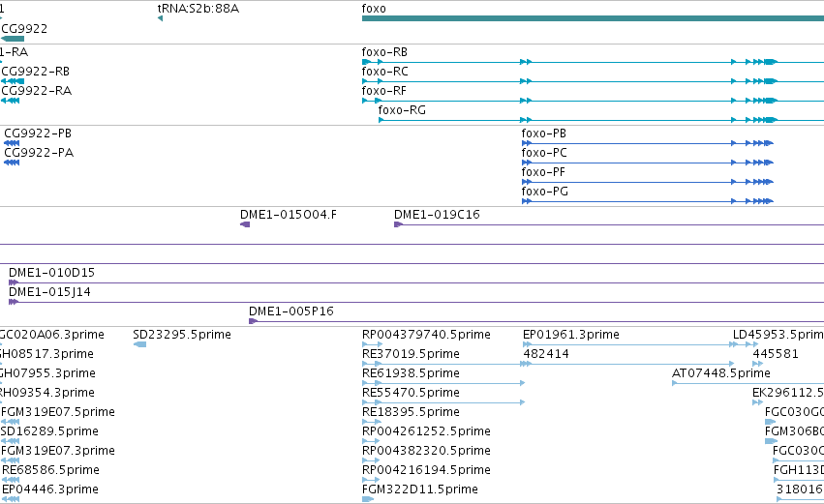The image size is (824, 504).
Task: Click the EP01961.3prime EST label
Action: click(x=570, y=335)
